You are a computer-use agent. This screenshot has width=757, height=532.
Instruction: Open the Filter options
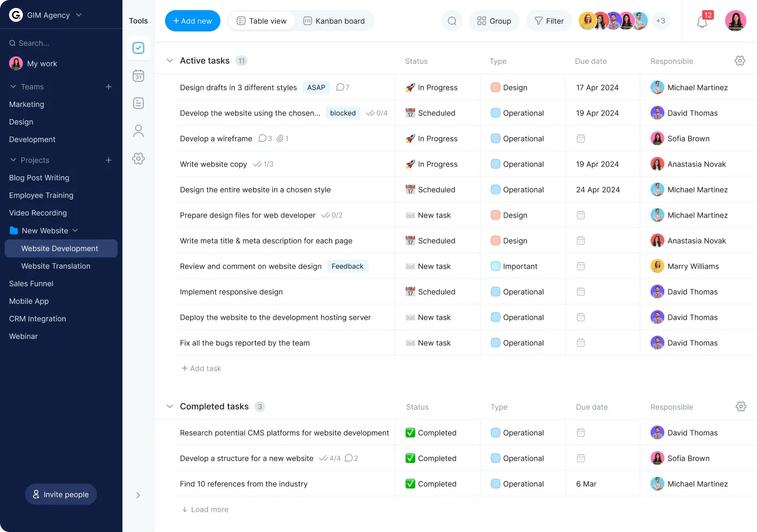point(549,21)
